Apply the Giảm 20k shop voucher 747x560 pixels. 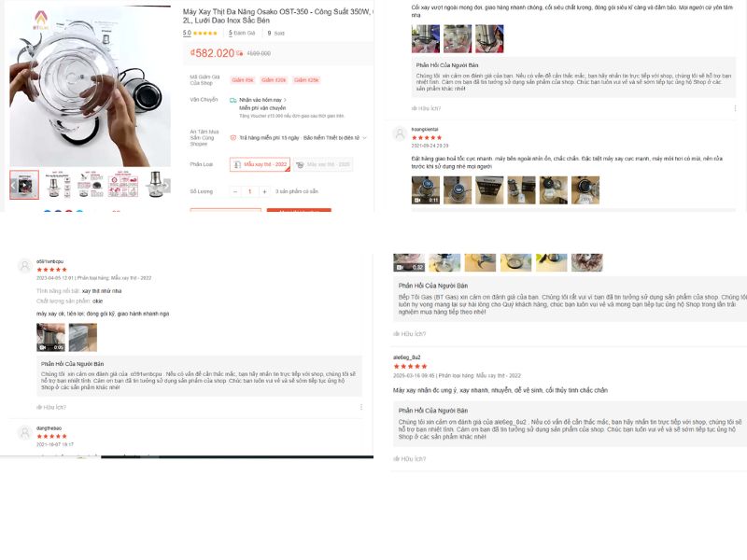point(274,80)
